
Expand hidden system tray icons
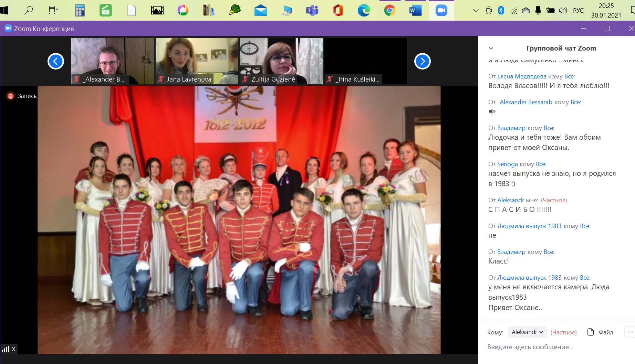coord(476,11)
